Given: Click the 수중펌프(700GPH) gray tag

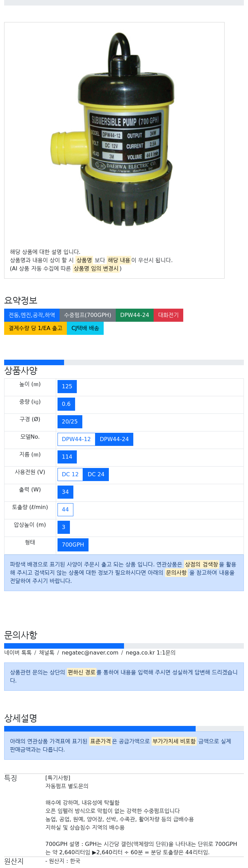Looking at the screenshot, I should point(87,315).
